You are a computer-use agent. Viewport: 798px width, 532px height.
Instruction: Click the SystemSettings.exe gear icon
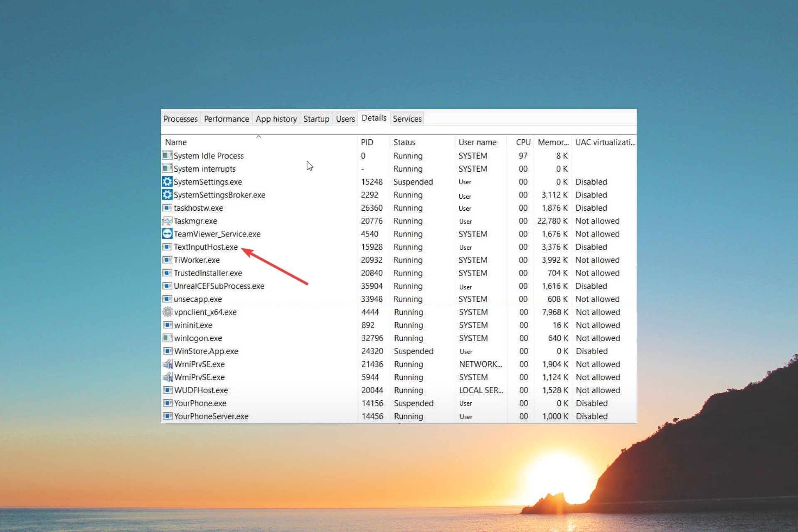click(167, 182)
